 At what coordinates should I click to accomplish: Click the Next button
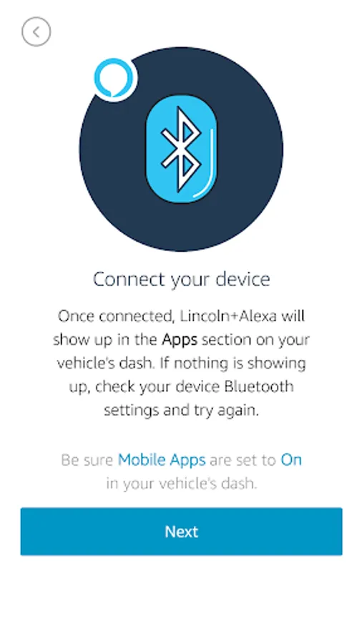181,532
